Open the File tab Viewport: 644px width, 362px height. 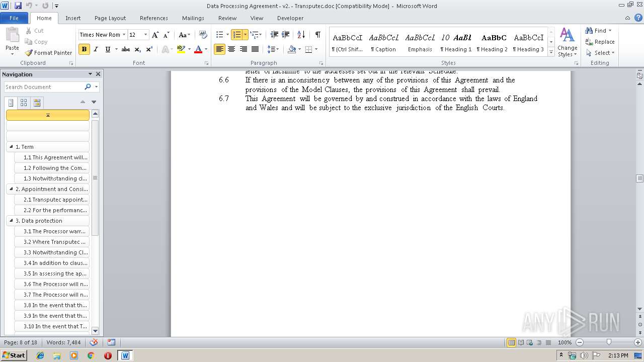click(14, 18)
